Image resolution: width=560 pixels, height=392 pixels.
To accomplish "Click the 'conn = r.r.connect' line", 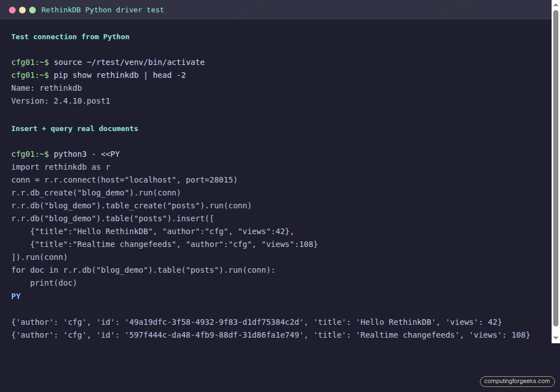I will [x=124, y=180].
